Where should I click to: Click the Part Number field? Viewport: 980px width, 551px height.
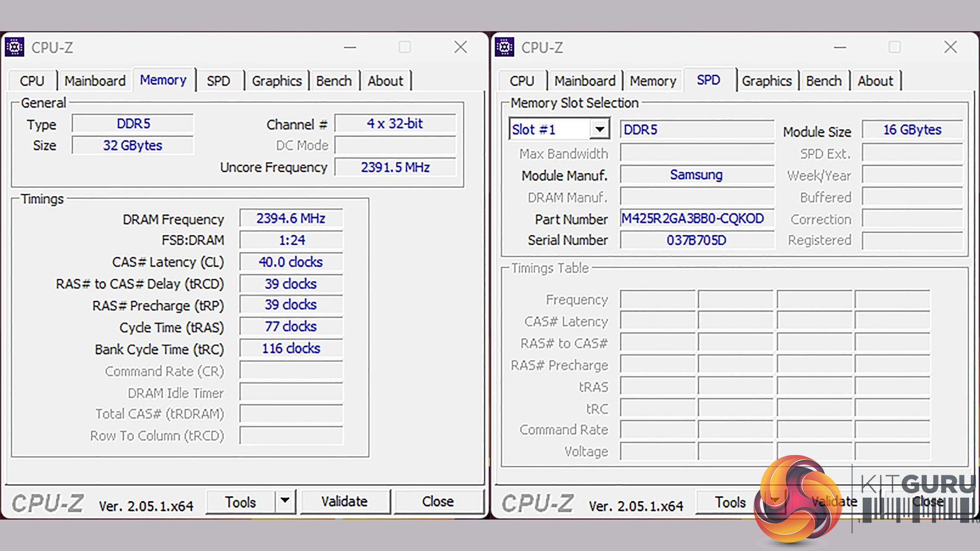[x=696, y=219]
